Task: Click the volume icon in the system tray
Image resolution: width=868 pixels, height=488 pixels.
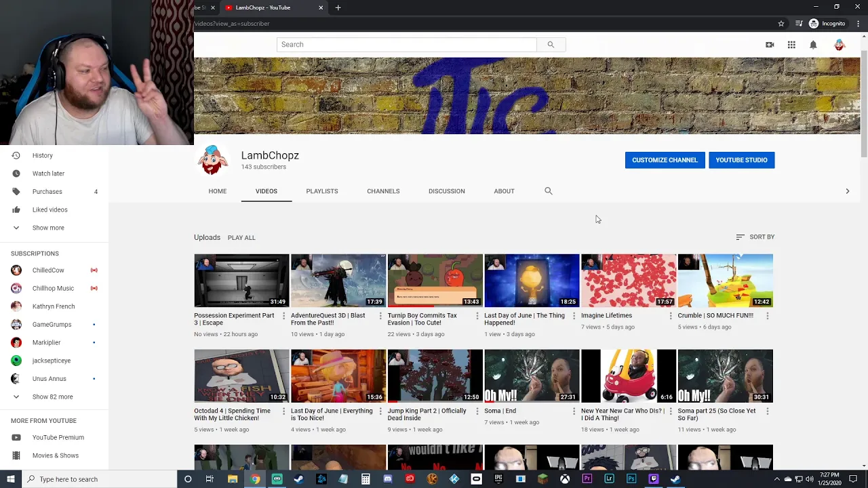Action: click(x=810, y=479)
